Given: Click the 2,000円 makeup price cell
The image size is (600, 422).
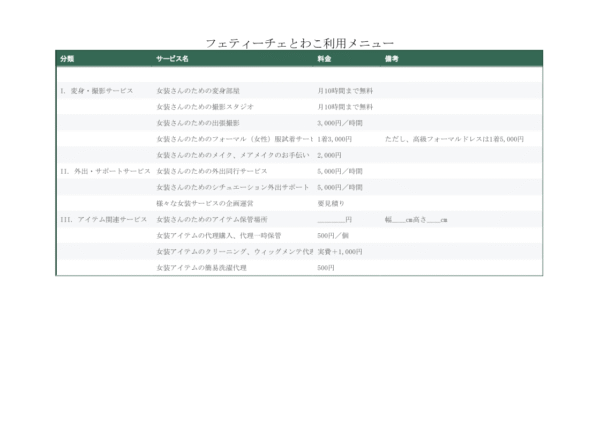Looking at the screenshot, I should click(x=329, y=155).
